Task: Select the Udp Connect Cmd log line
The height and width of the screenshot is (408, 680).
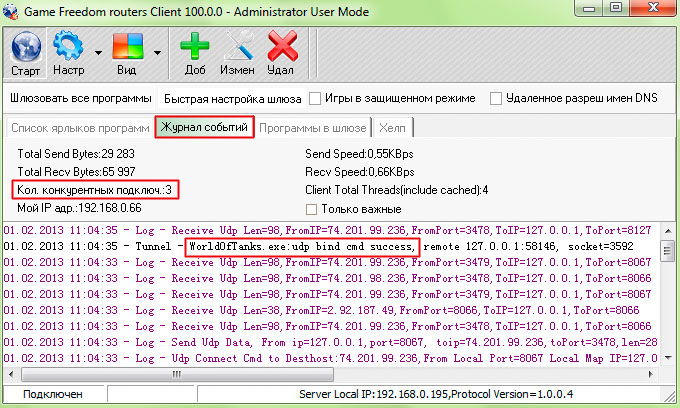Action: click(x=330, y=358)
